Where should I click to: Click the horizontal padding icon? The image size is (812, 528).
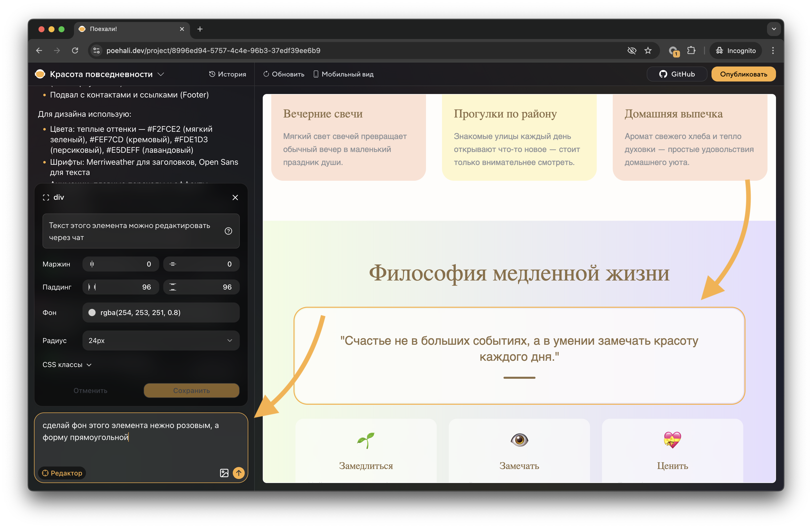(91, 287)
